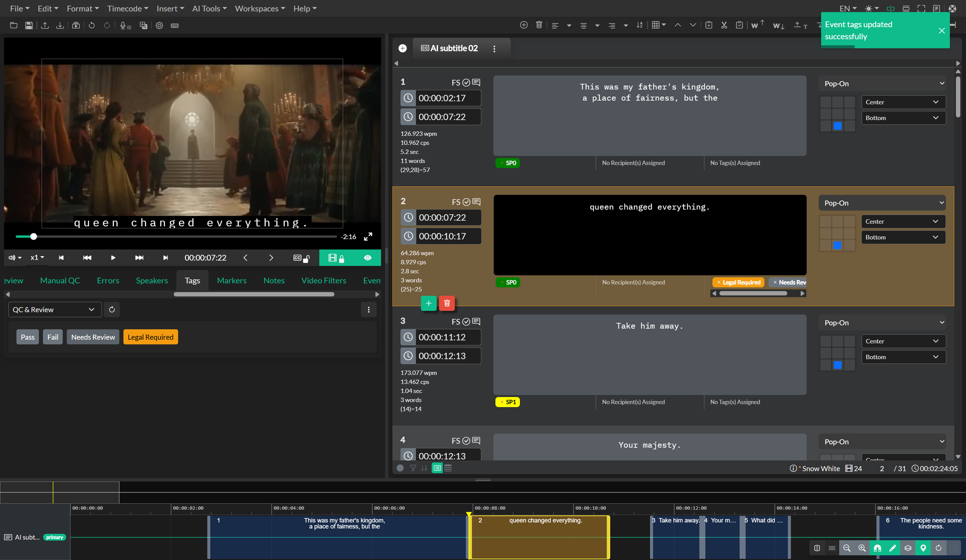Toggle timeline snapping magnet

877,548
